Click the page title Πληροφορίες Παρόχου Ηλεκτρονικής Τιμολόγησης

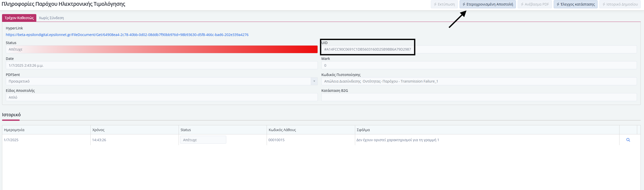64,4
